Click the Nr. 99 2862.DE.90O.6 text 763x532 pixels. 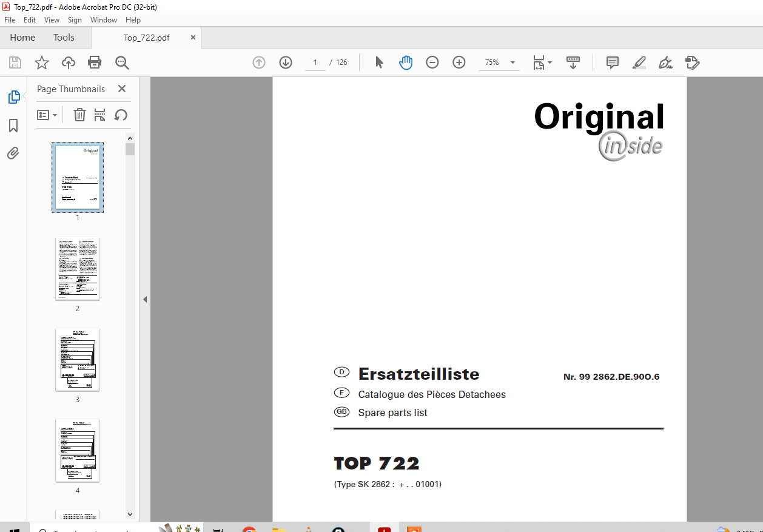[x=611, y=377]
